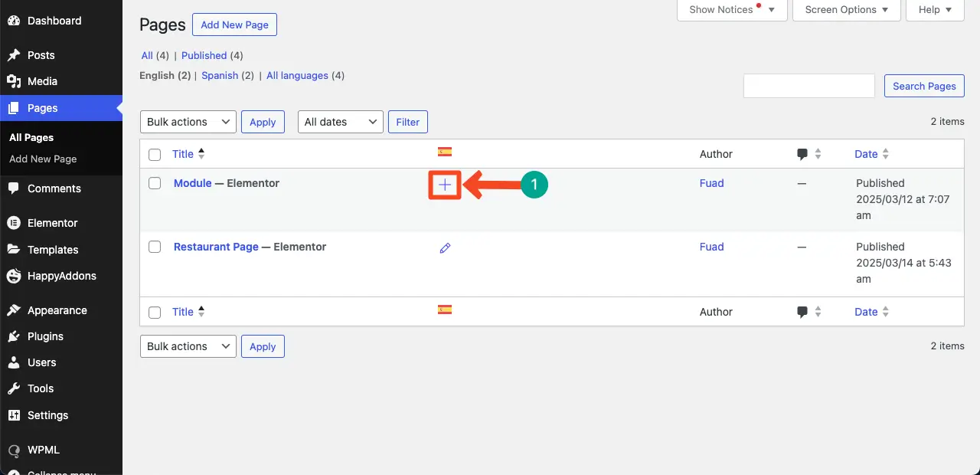Click the English (2) language filter
This screenshot has width=980, height=475.
click(165, 75)
